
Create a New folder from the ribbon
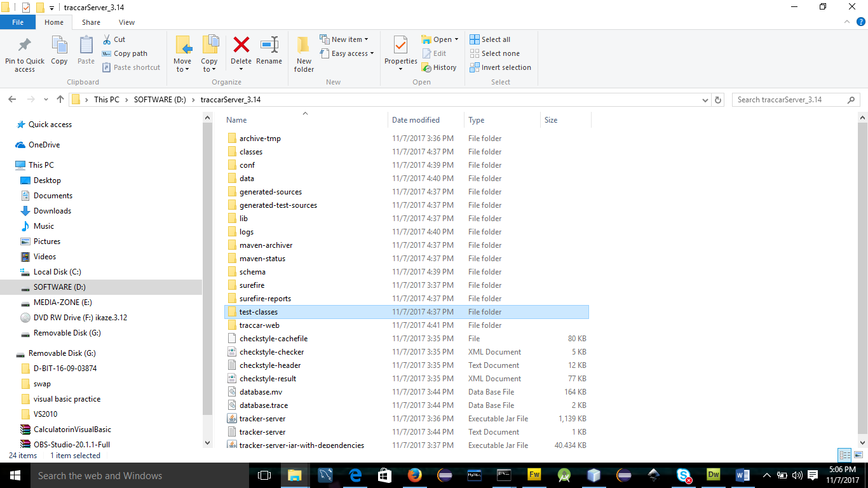(x=304, y=54)
